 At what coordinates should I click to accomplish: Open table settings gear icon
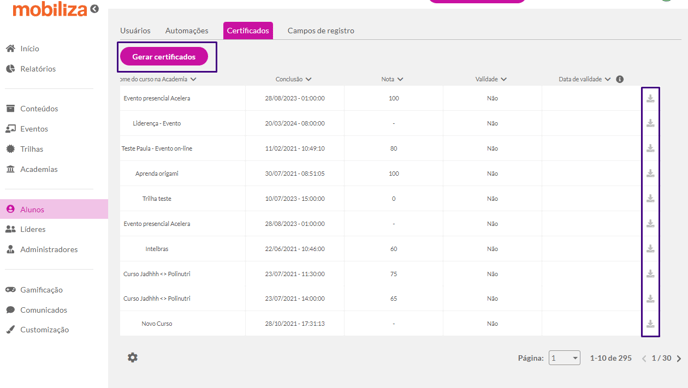133,357
